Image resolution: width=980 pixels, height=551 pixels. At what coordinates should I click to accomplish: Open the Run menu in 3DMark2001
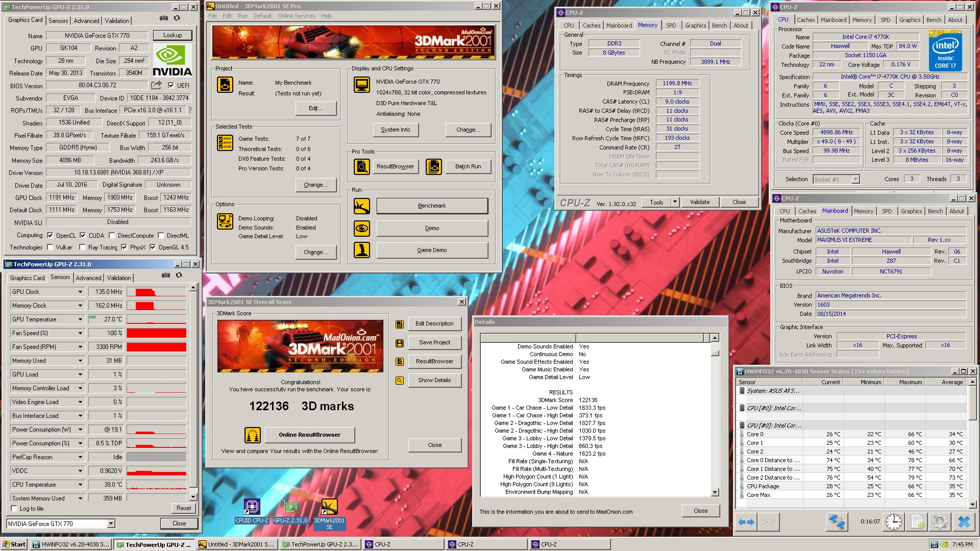[x=242, y=16]
